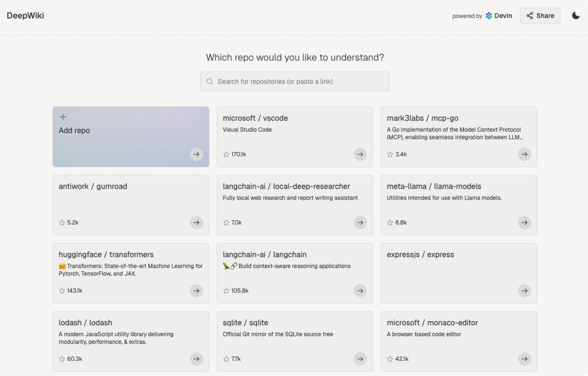
Task: Open antiwork / gumroad arrow button
Action: coord(196,222)
